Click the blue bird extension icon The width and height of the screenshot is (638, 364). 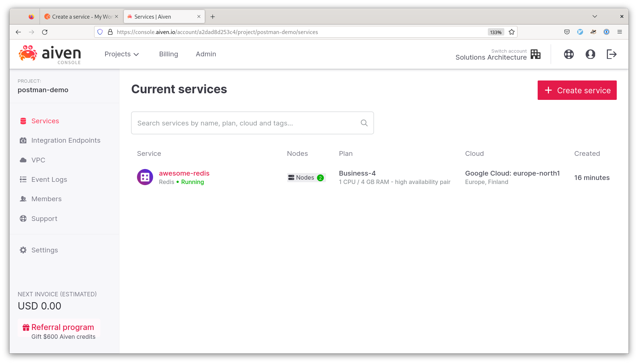coord(580,32)
